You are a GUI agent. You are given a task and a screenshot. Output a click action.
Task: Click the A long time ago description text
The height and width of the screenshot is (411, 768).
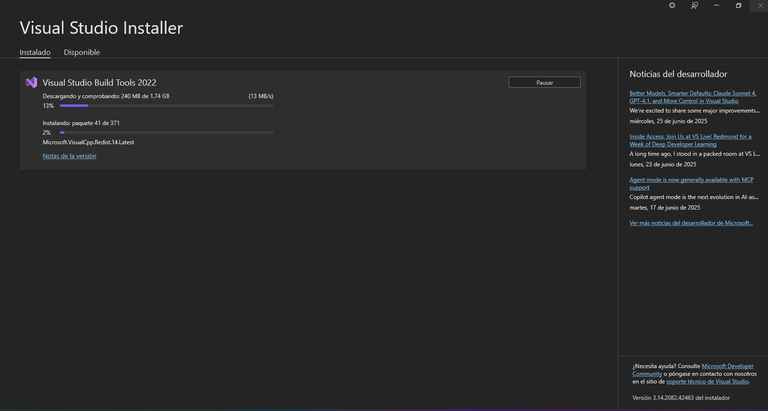695,154
